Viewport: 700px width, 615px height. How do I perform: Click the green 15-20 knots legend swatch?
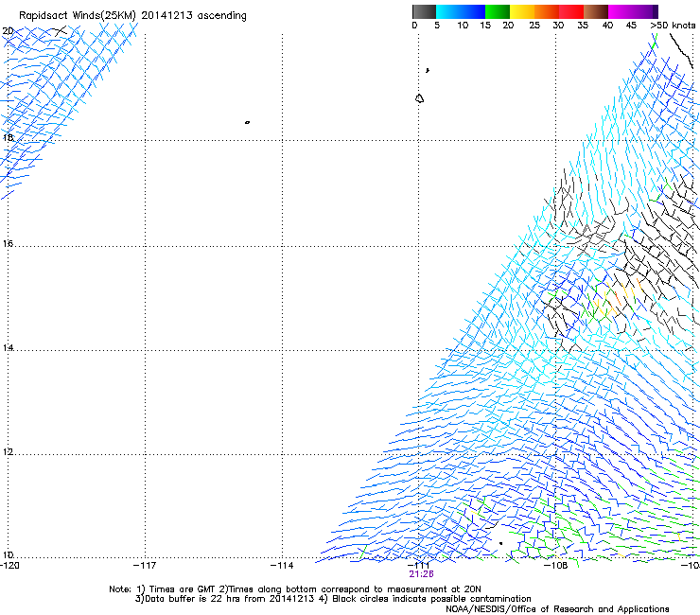click(498, 11)
